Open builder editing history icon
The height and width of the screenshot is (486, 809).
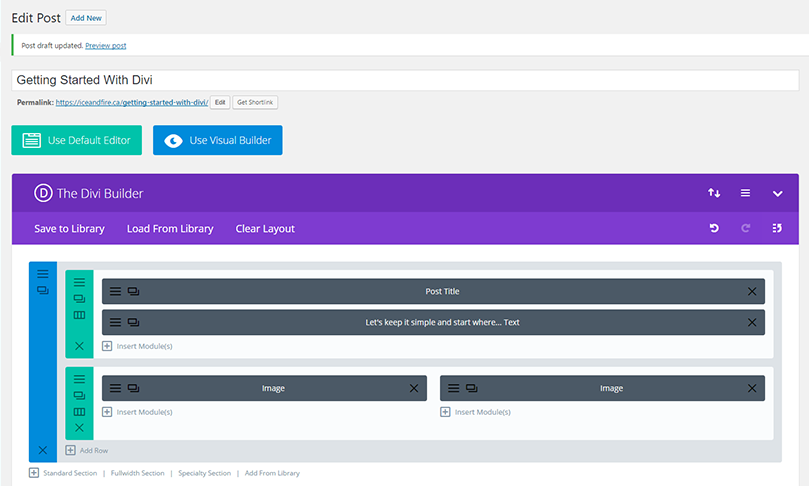tap(777, 228)
